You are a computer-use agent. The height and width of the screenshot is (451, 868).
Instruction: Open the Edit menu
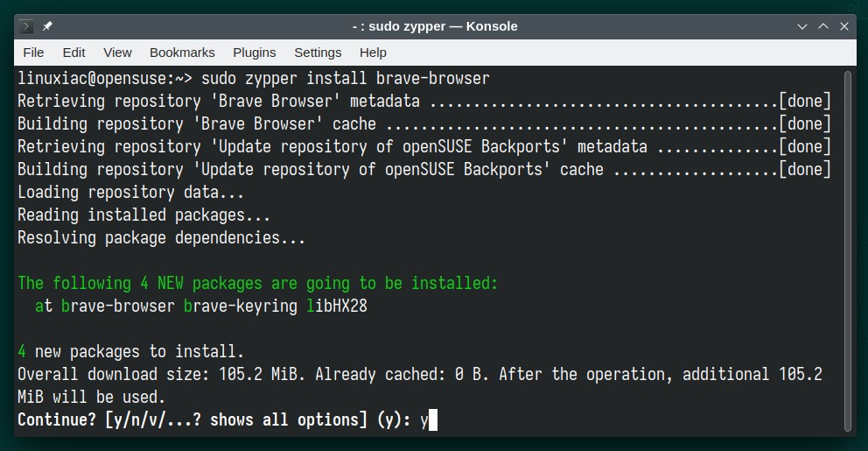click(73, 53)
